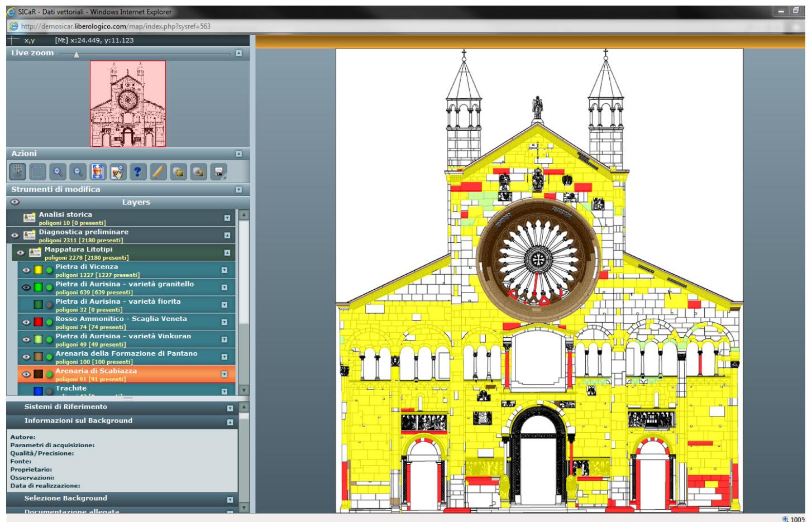The height and width of the screenshot is (522, 812).
Task: Click the Live zoom slider handle
Action: click(77, 54)
